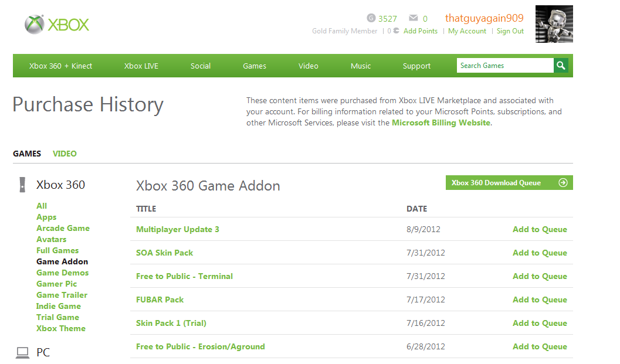This screenshot has width=620, height=364.
Task: Open My Account link
Action: tap(467, 31)
